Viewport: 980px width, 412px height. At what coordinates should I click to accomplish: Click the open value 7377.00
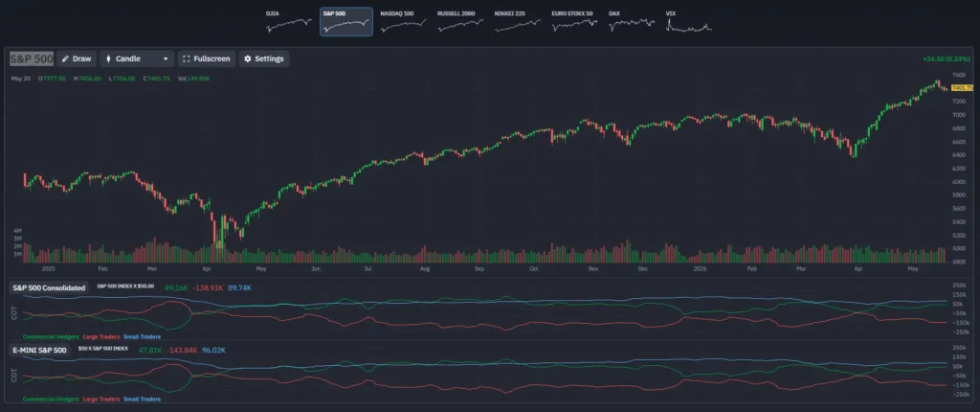click(x=54, y=79)
